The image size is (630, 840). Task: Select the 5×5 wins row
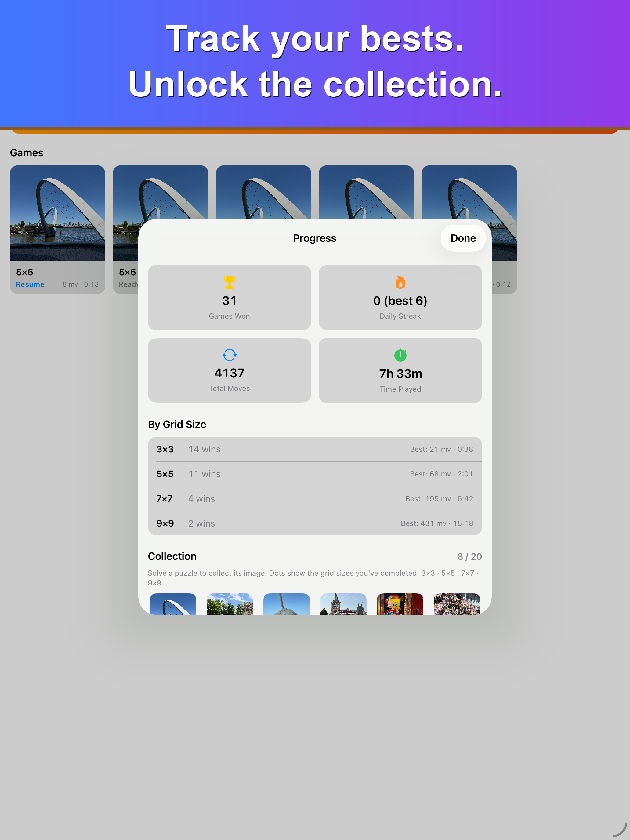point(315,474)
